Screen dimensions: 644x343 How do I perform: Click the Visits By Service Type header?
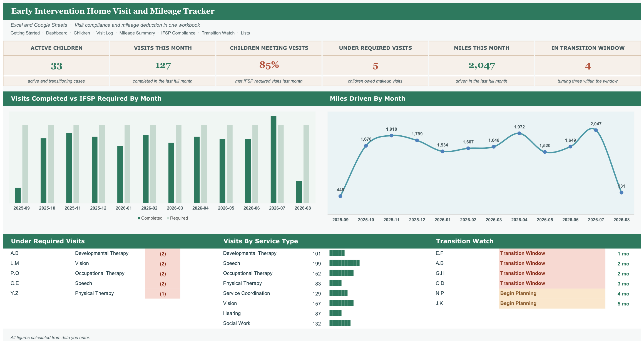point(260,241)
